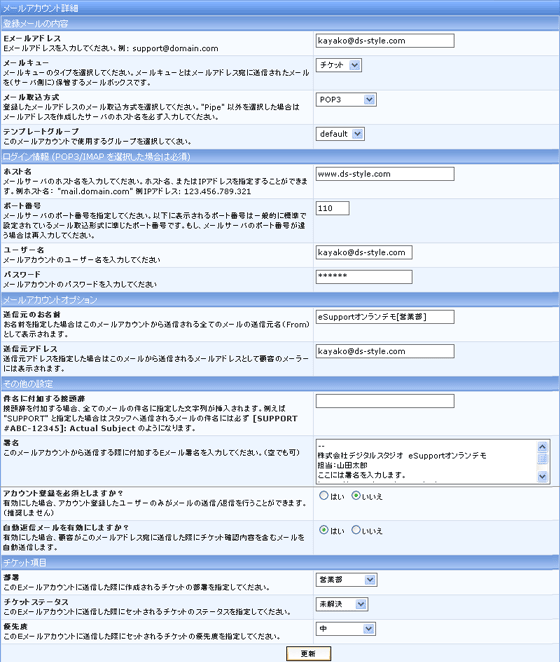Click the username input field

click(x=364, y=252)
